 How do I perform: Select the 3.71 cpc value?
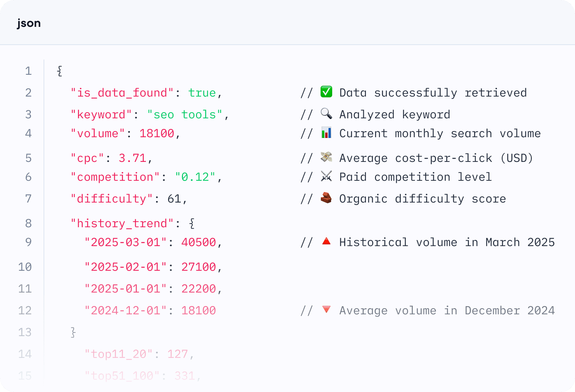pos(132,158)
